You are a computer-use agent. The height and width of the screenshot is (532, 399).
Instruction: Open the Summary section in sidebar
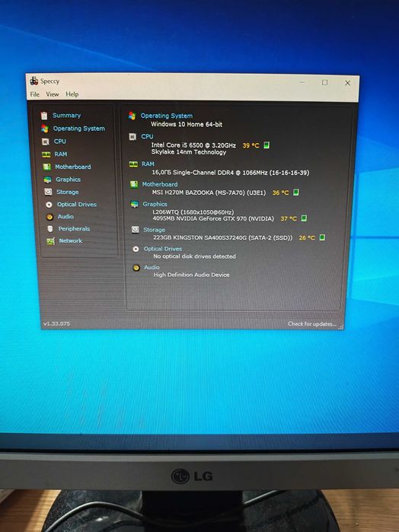click(66, 116)
